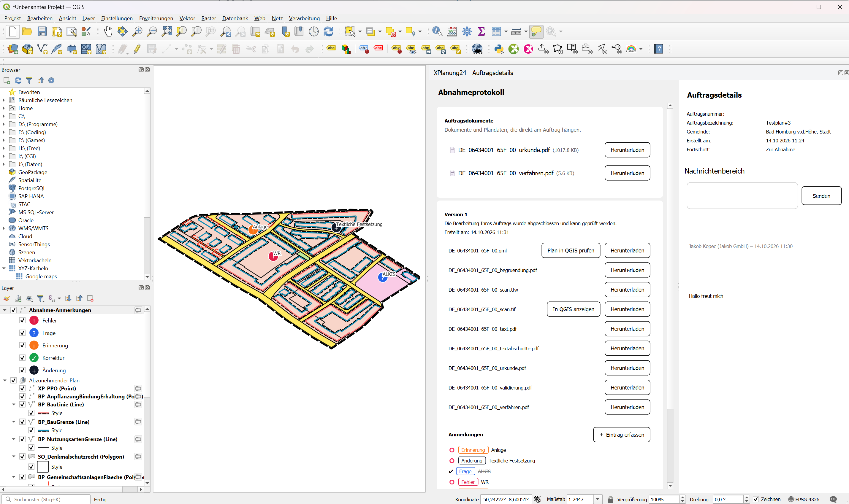
Task: Click the Zoom Out magnifier tool
Action: 152,31
